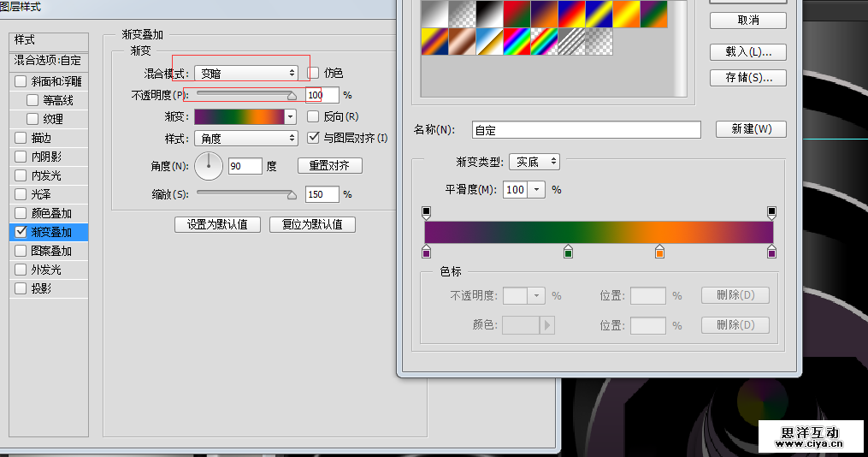
Task: Pick the transparent stripes gradient preset
Action: click(x=570, y=40)
